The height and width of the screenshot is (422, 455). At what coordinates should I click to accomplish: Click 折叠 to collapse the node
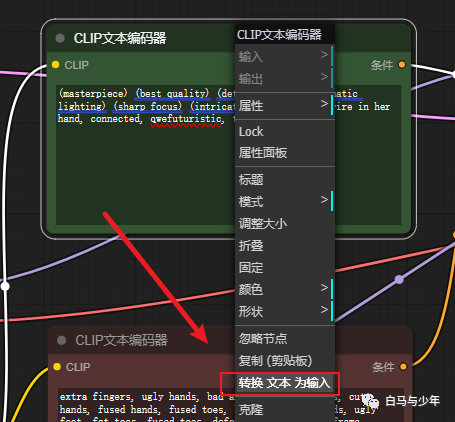(285, 245)
